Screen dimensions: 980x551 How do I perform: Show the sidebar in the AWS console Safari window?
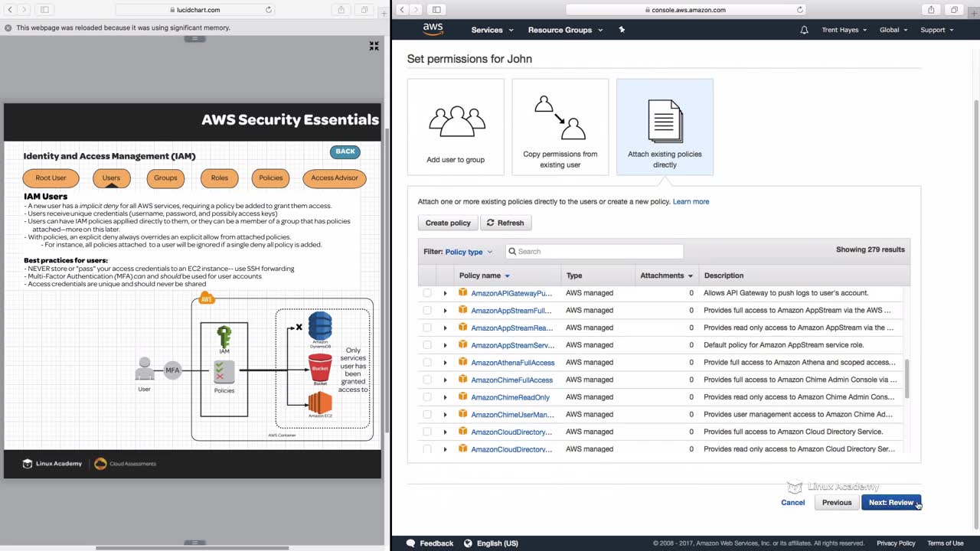[436, 10]
